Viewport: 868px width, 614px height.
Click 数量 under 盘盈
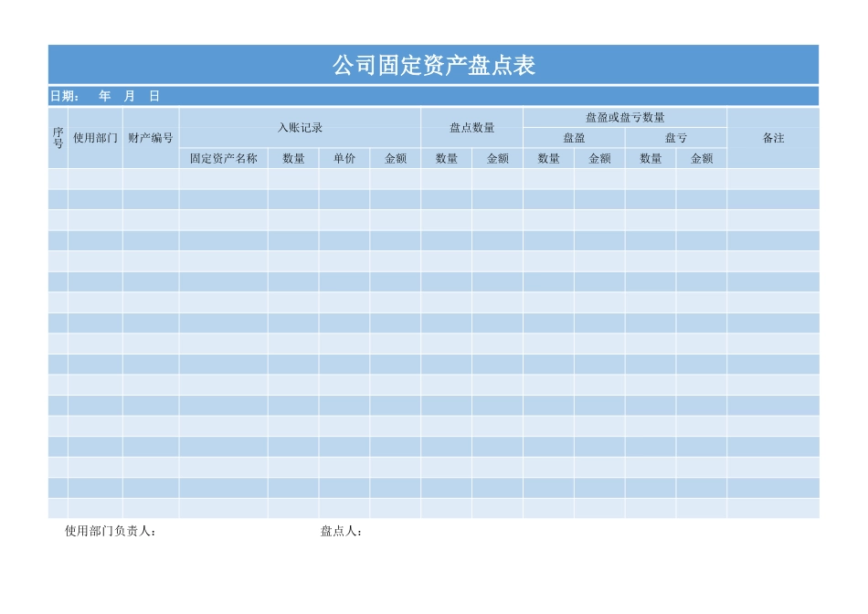548,158
